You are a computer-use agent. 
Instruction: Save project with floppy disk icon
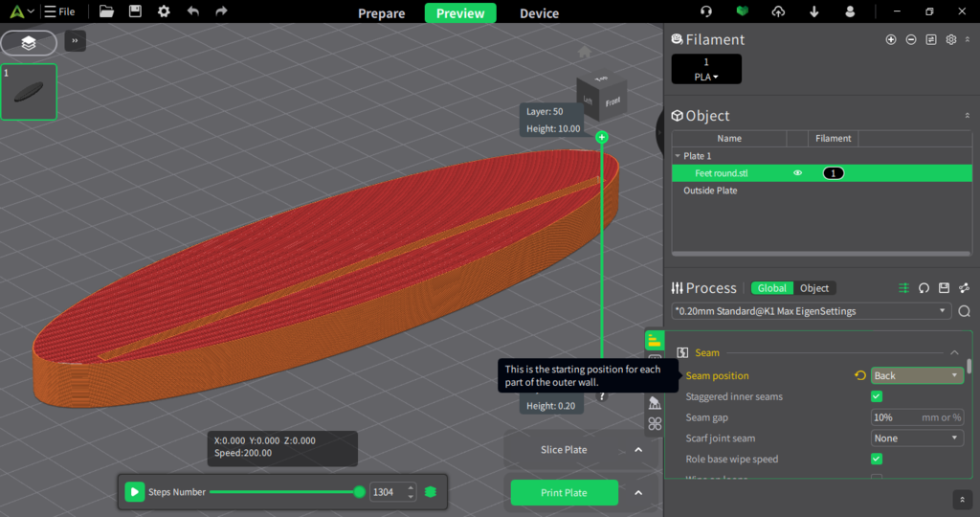(x=135, y=11)
